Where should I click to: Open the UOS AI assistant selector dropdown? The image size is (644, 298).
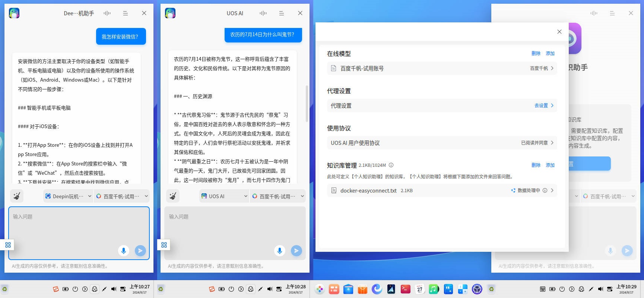(x=224, y=196)
